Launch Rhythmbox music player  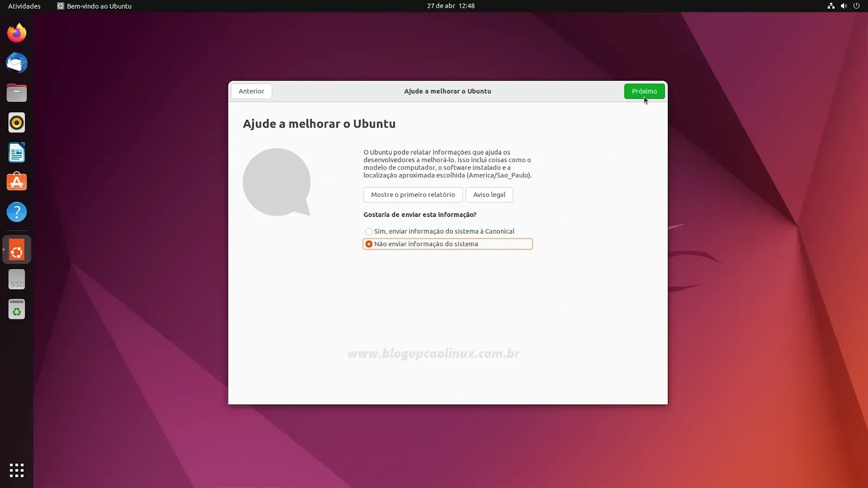click(x=17, y=123)
